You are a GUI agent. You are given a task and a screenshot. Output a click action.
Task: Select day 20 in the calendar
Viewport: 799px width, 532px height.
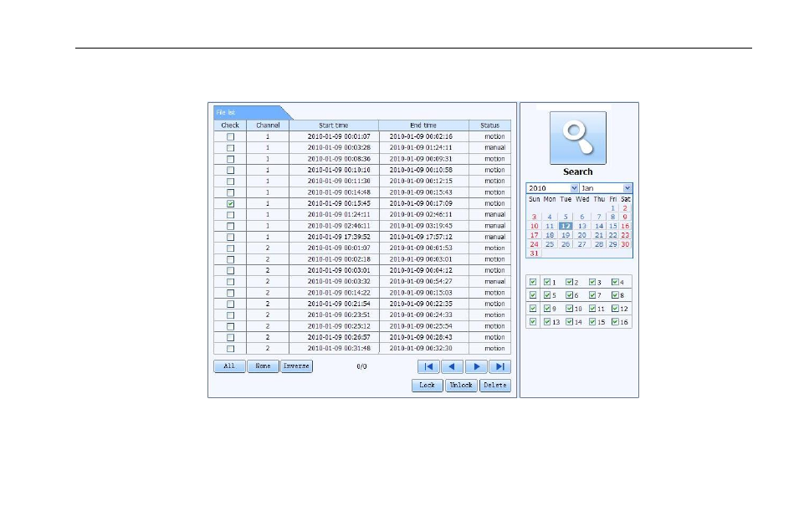[582, 235]
